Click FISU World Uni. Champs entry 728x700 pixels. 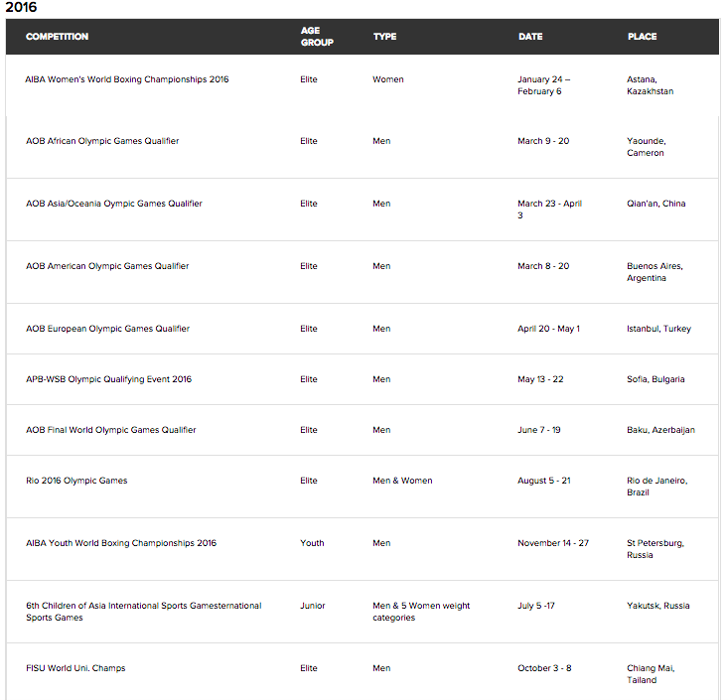pyautogui.click(x=75, y=668)
